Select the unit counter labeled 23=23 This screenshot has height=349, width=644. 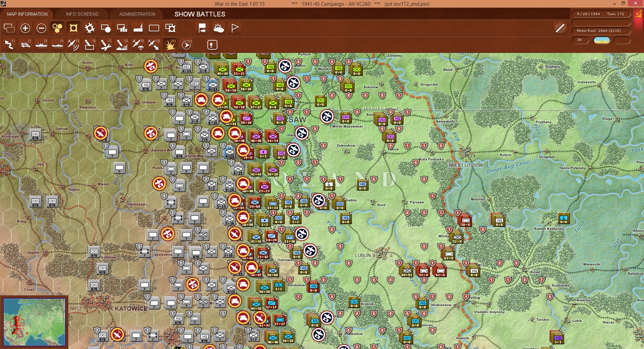[x=264, y=187]
